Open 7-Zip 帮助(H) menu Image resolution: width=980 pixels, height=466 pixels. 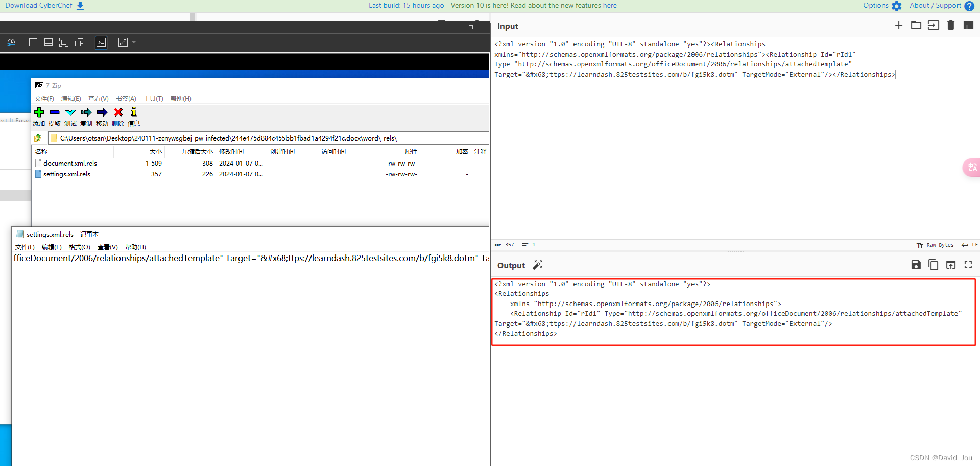pyautogui.click(x=181, y=99)
